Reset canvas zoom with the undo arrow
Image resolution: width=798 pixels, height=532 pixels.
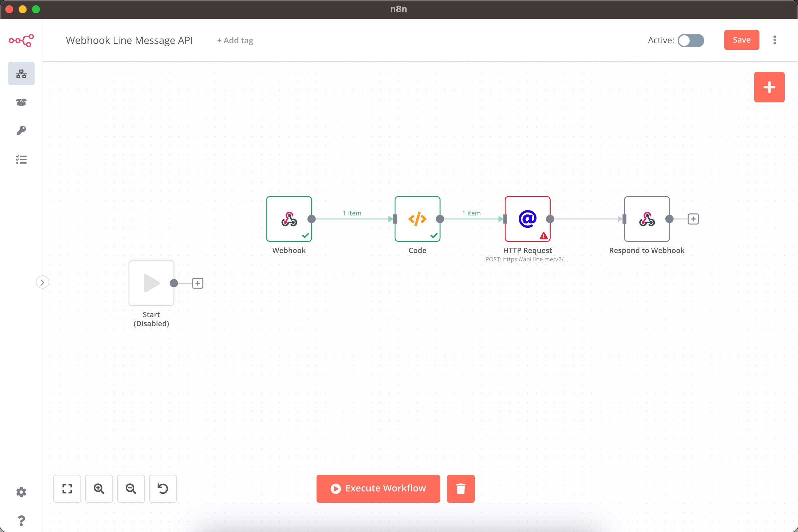point(163,488)
